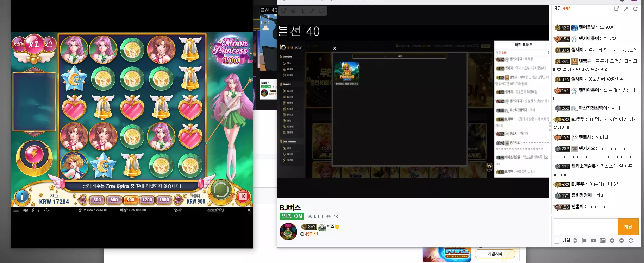This screenshot has height=263, width=644.
Task: Reload chat with the sync arrows icon
Action: (631, 240)
